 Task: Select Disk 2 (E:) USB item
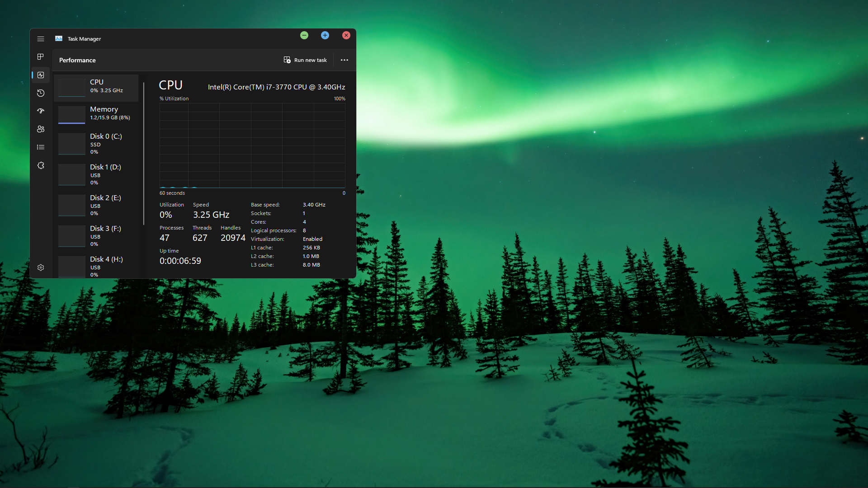(x=96, y=205)
